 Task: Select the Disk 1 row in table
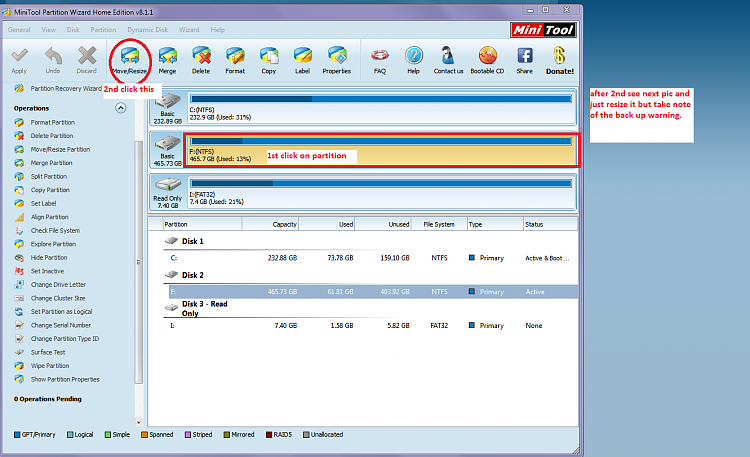[370, 242]
